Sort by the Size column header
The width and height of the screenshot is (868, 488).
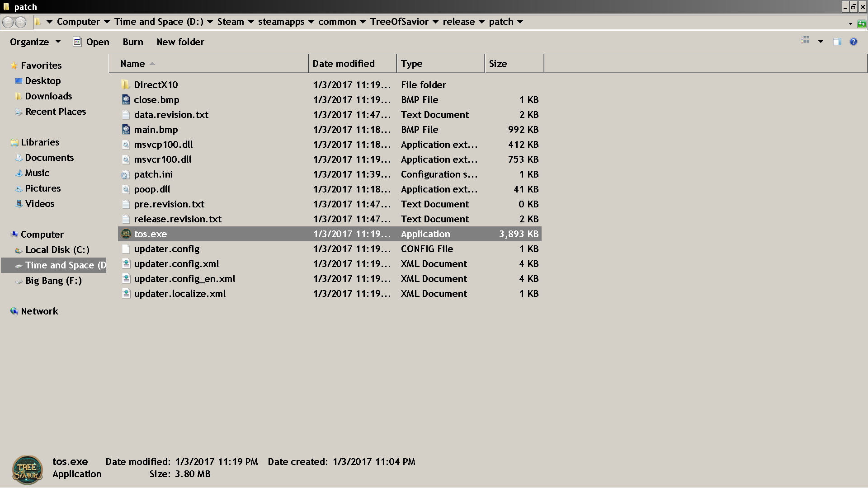tap(498, 64)
